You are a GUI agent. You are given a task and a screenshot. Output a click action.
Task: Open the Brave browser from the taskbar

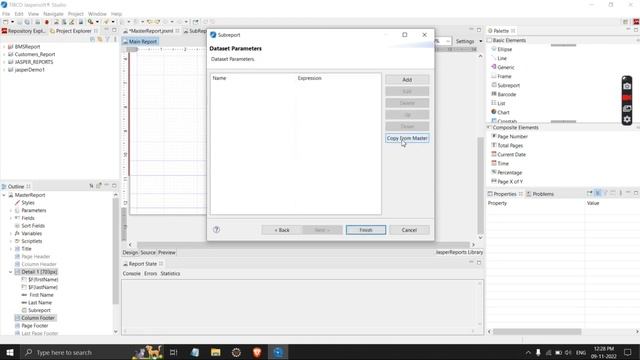coord(257,352)
